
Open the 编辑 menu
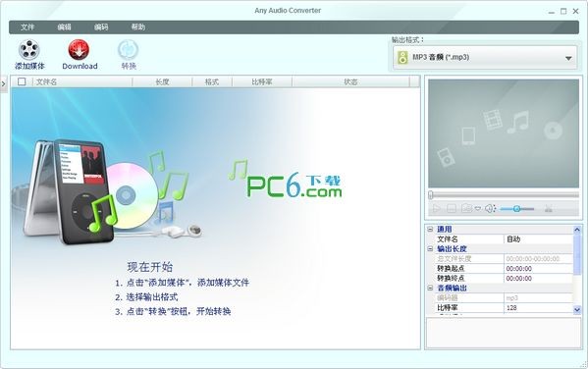pos(64,27)
